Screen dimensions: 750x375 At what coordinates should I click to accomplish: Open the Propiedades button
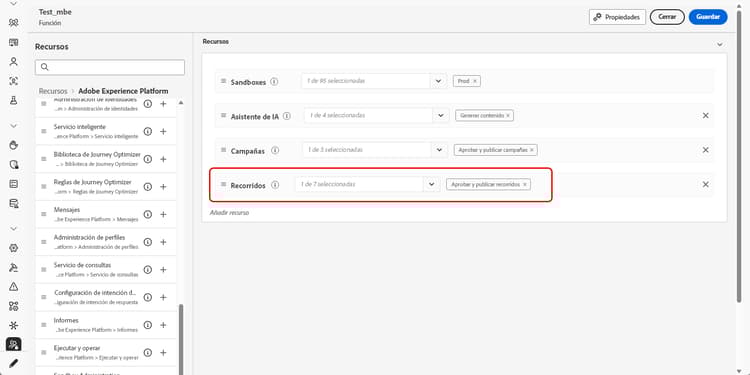click(x=618, y=17)
